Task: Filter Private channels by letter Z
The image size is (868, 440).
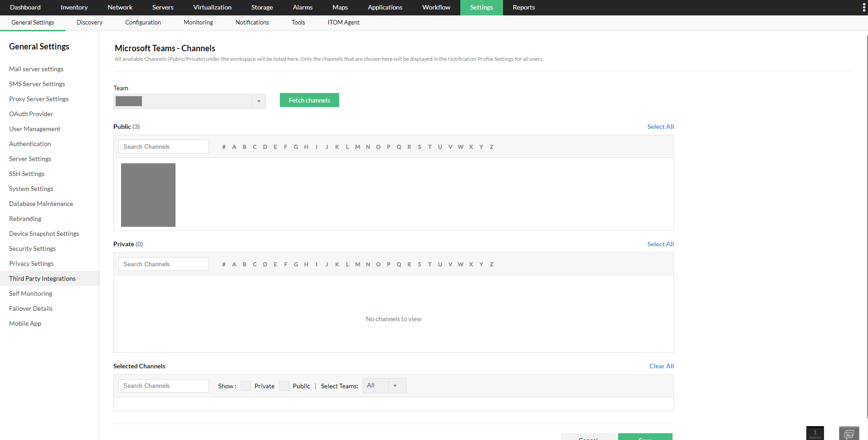Action: pyautogui.click(x=492, y=264)
